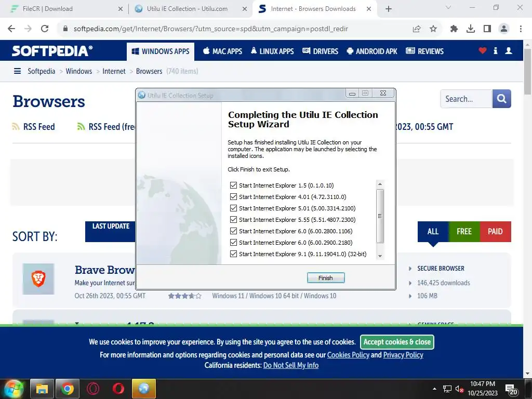
Task: Open the Chrome three-dot menu
Action: point(521,29)
